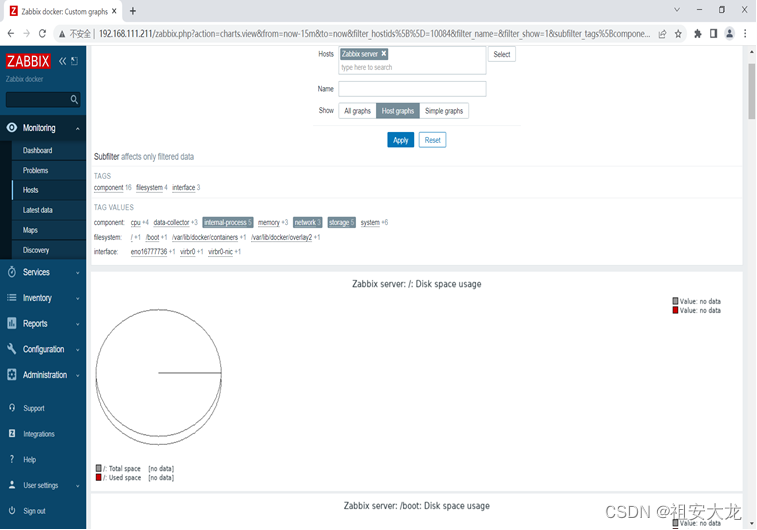Select the All graphs option
This screenshot has width=757, height=530.
[x=357, y=111]
